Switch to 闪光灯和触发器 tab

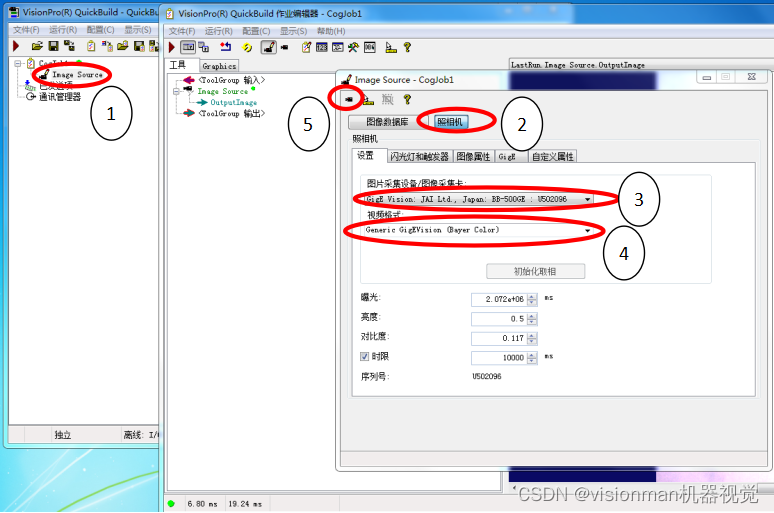point(419,157)
